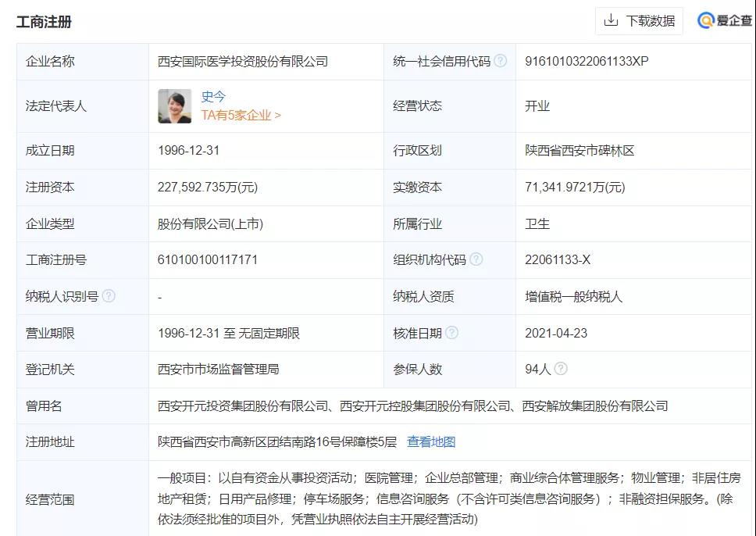Click the legal representative's photo thumbnail
This screenshot has width=756, height=536.
pyautogui.click(x=174, y=106)
